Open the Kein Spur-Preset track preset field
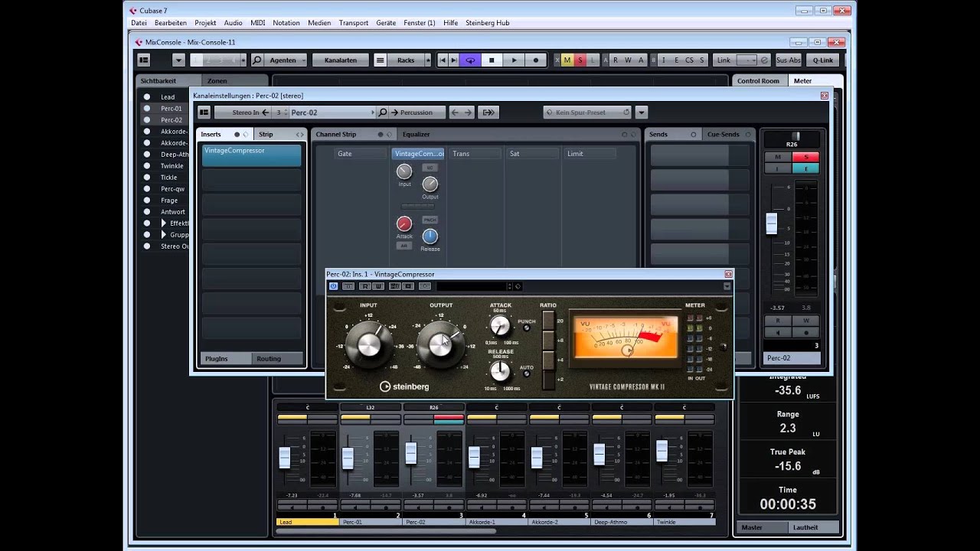 click(x=587, y=112)
